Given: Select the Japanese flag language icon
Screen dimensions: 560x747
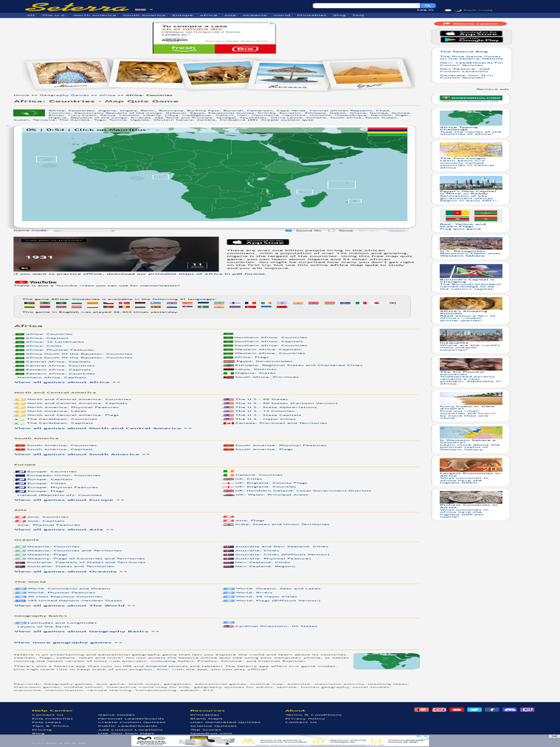Looking at the screenshot, I should pyautogui.click(x=377, y=303).
